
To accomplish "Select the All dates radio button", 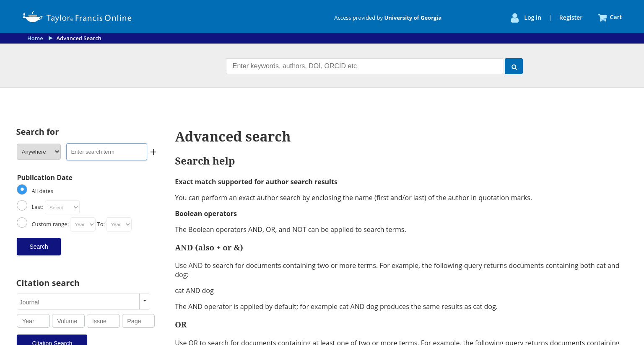I will point(22,190).
